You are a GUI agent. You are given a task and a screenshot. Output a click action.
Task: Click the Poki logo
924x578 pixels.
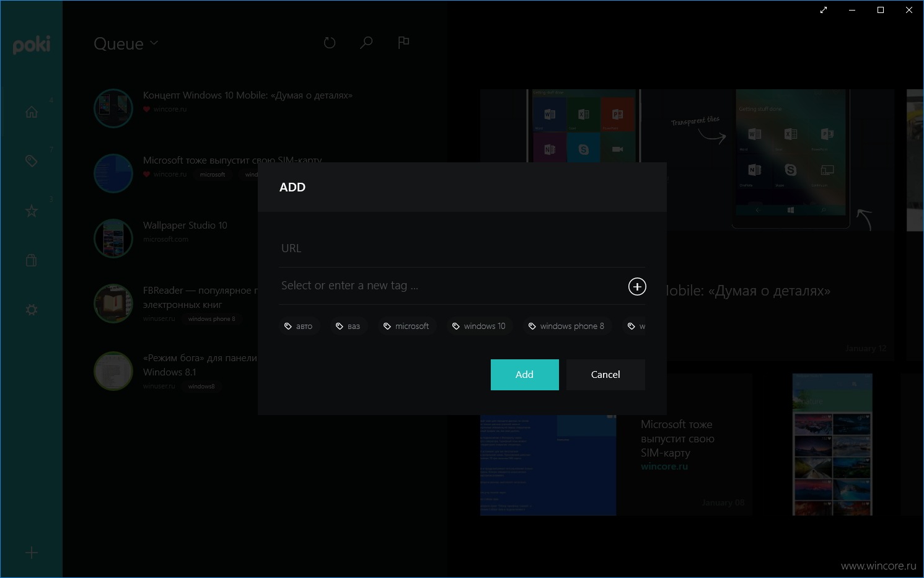click(x=32, y=45)
